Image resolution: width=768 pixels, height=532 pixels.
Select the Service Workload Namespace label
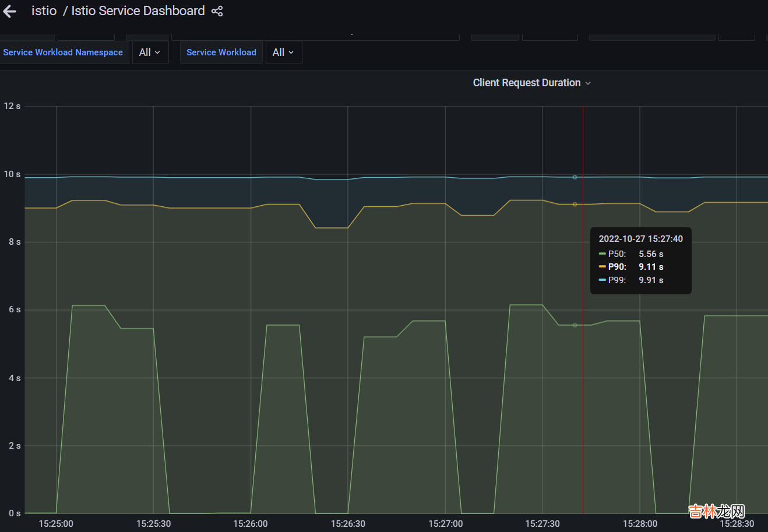[63, 52]
